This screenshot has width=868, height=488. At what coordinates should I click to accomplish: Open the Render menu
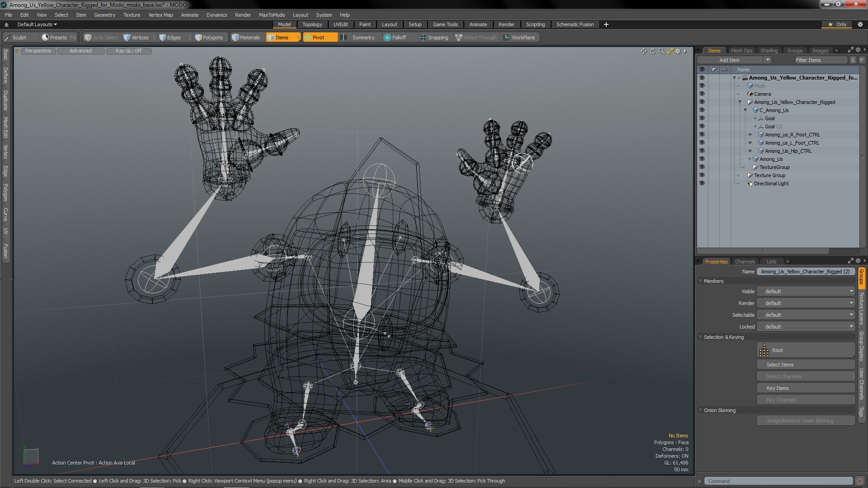[x=244, y=14]
